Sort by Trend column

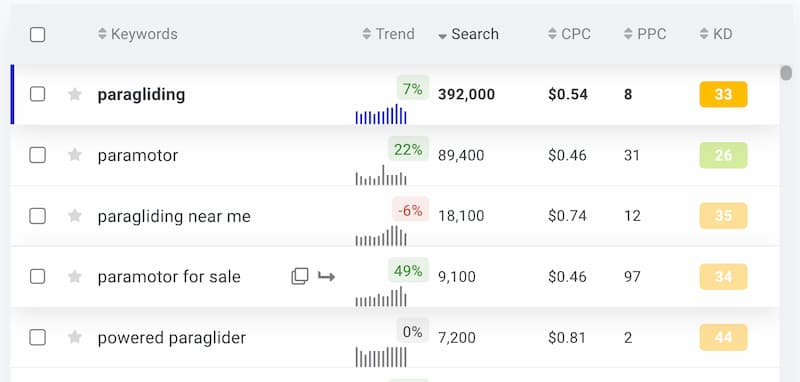388,34
